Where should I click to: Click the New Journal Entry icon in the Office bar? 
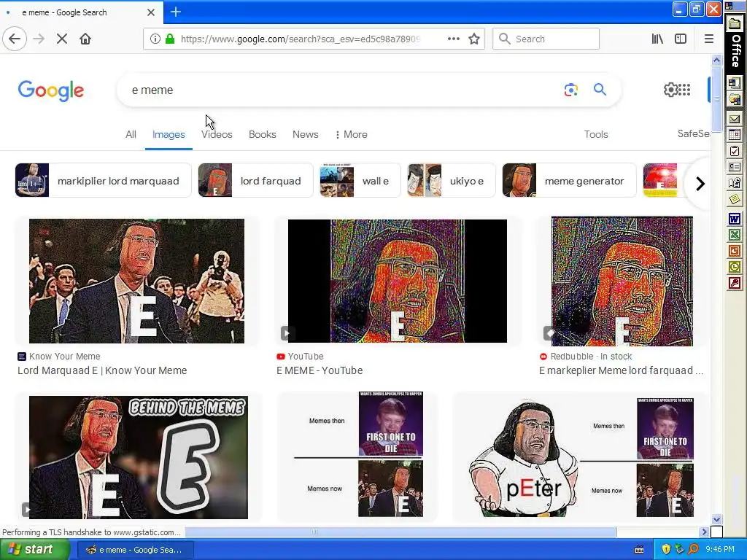pyautogui.click(x=735, y=183)
